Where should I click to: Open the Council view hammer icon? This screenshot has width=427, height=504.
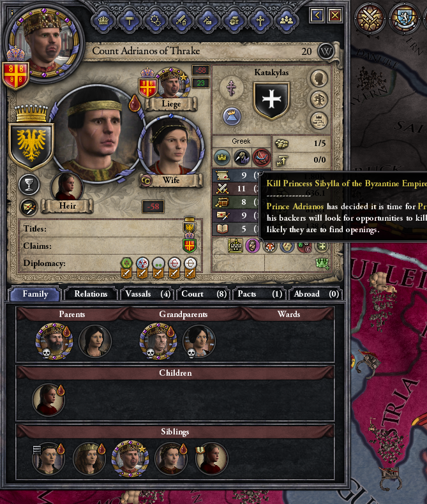click(x=130, y=20)
